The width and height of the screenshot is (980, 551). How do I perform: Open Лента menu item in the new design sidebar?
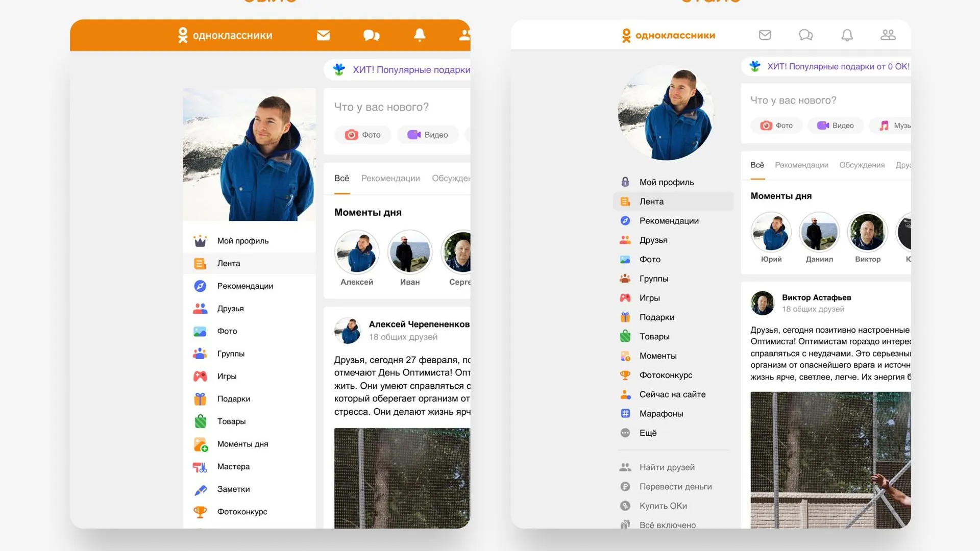pyautogui.click(x=673, y=201)
